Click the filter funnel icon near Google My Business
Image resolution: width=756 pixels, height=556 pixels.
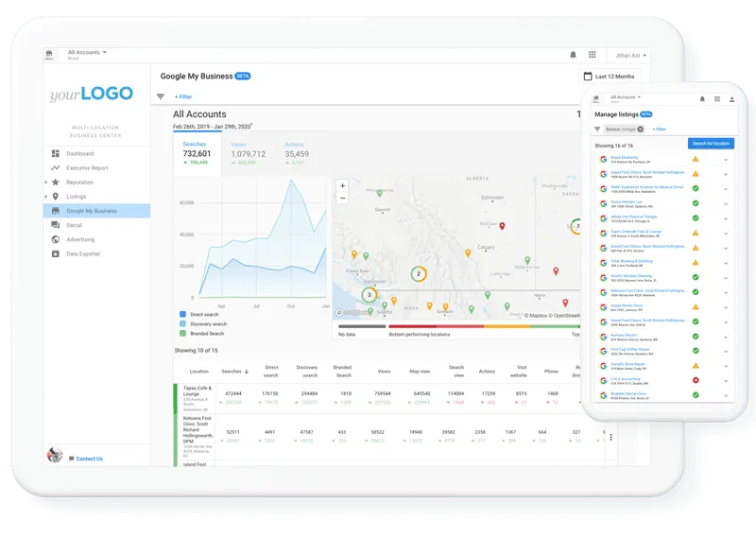pyautogui.click(x=162, y=96)
